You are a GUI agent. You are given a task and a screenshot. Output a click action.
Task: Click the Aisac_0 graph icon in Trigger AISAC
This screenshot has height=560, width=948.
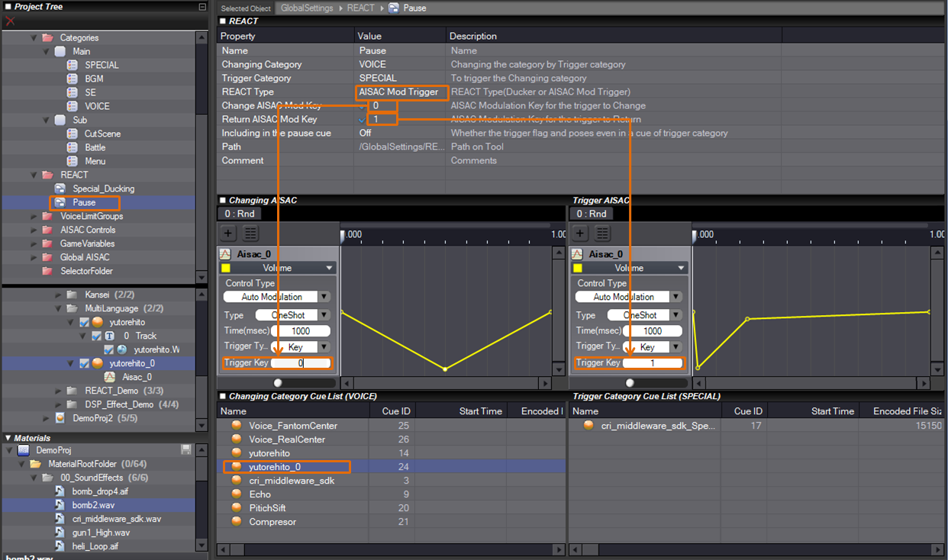pyautogui.click(x=578, y=254)
